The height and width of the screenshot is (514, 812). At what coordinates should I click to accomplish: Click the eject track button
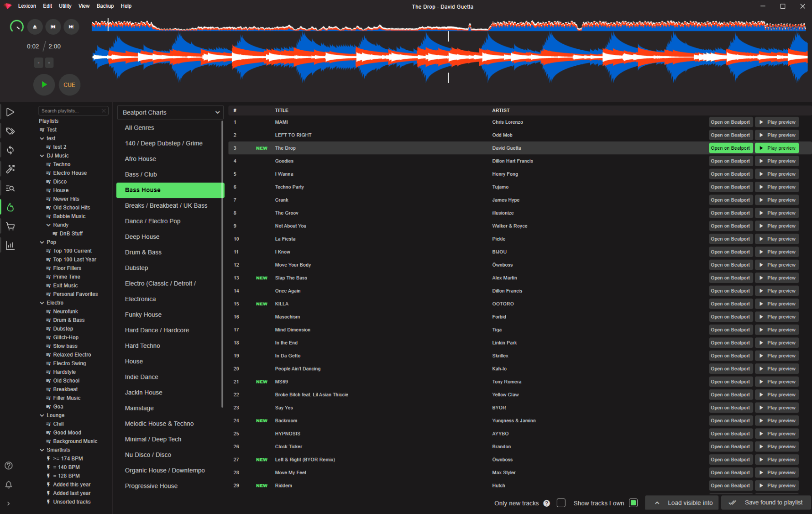coord(35,27)
